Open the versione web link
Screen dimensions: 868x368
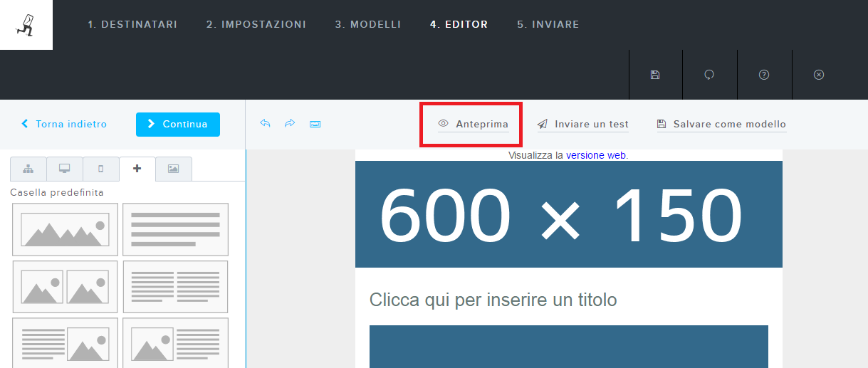[x=596, y=154]
